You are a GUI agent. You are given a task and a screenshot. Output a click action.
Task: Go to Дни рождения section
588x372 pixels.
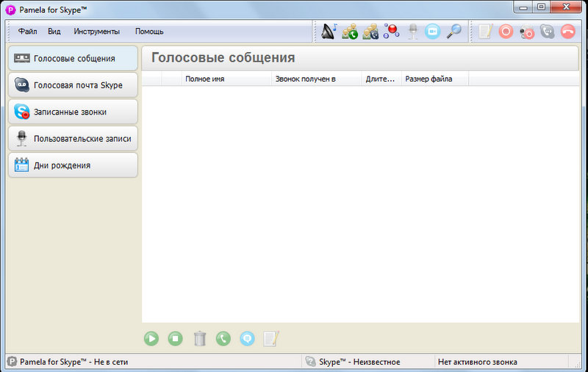pos(73,165)
